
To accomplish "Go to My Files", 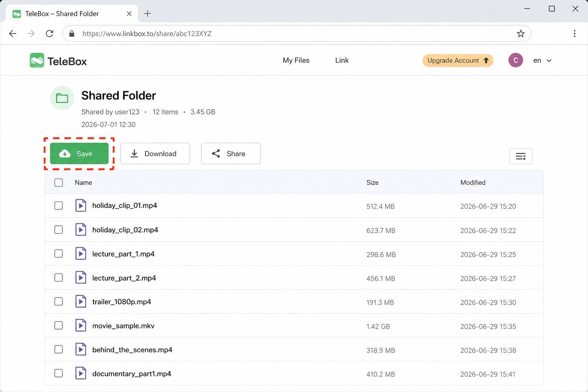I will (x=296, y=60).
